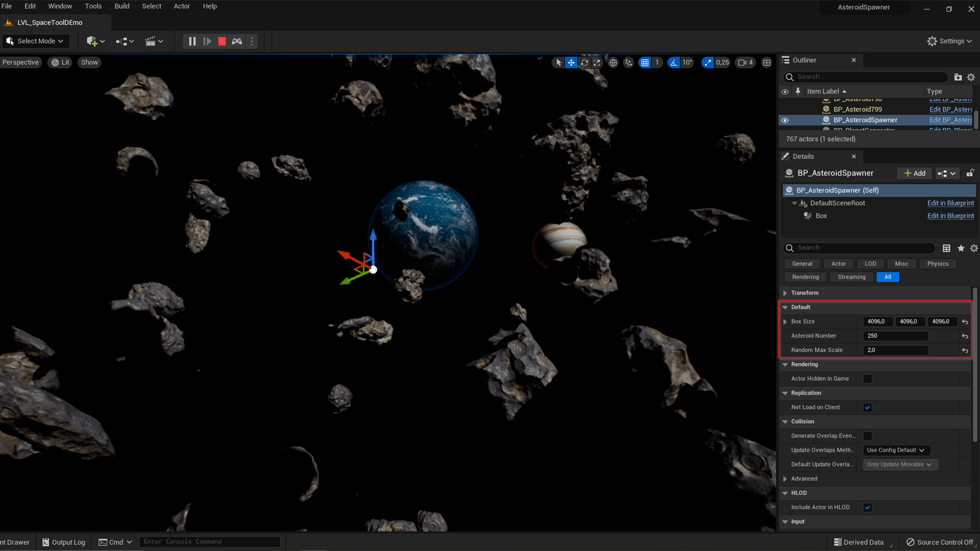This screenshot has width=980, height=551.
Task: Toggle Generate Overlap Events checkbox
Action: pos(867,436)
